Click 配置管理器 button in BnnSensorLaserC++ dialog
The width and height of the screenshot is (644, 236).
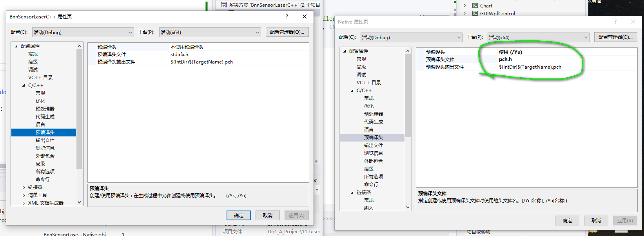tap(287, 32)
